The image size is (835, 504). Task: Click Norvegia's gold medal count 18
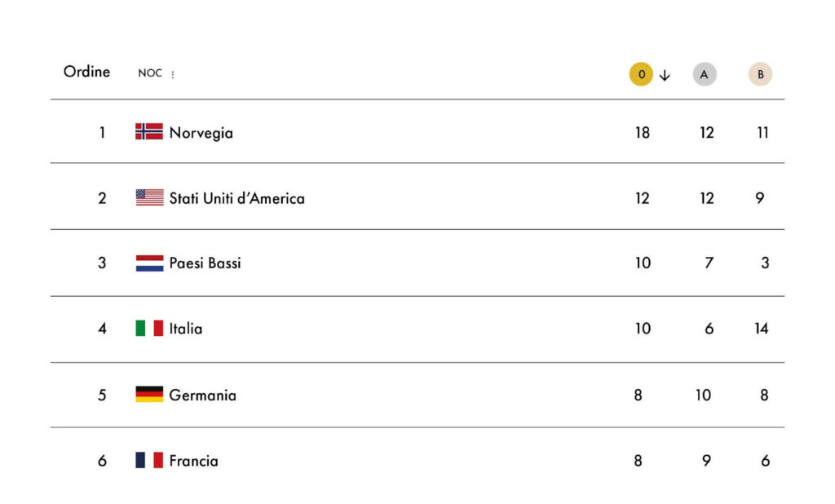pyautogui.click(x=643, y=133)
